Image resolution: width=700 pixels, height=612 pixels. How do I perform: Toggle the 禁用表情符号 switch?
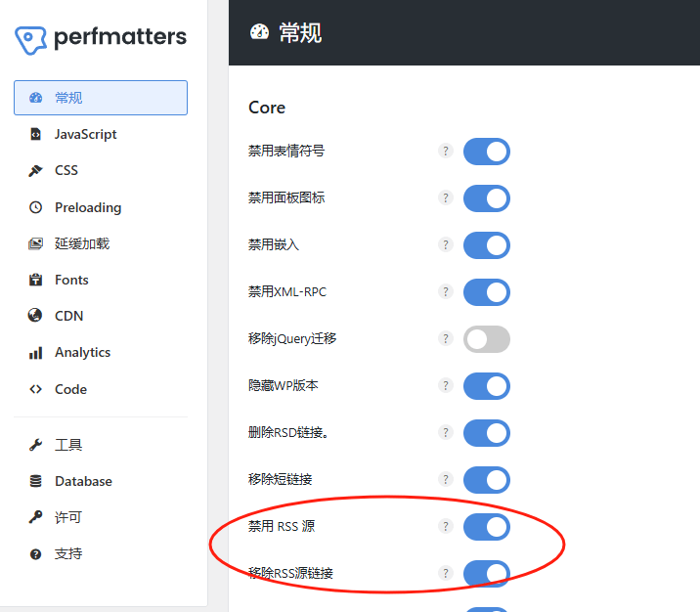(x=487, y=152)
